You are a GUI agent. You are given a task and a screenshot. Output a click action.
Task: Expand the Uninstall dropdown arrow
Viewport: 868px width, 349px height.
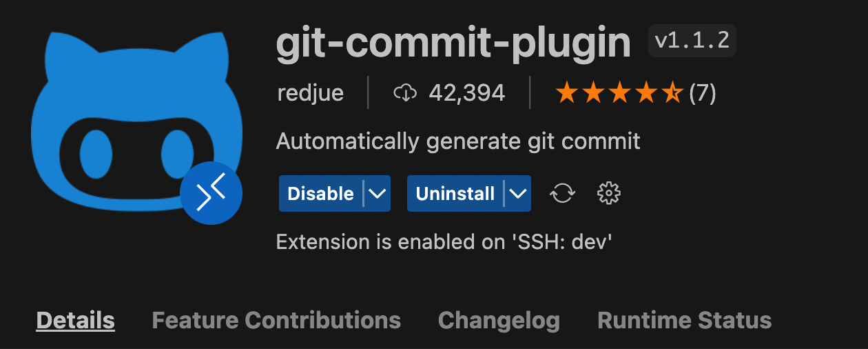coord(518,194)
